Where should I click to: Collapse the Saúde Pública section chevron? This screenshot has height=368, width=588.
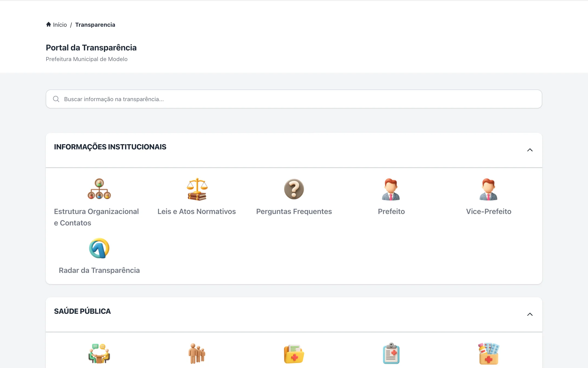click(530, 314)
